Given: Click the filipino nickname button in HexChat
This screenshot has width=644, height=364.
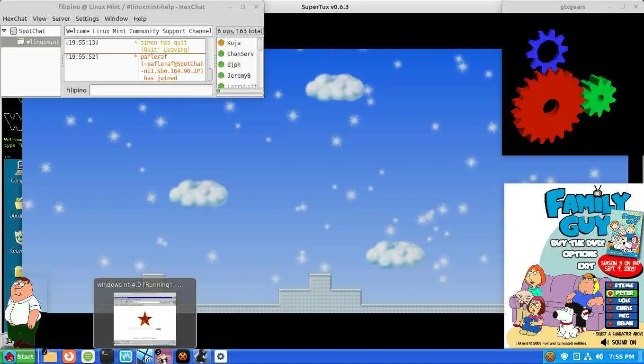Looking at the screenshot, I should click(x=76, y=90).
